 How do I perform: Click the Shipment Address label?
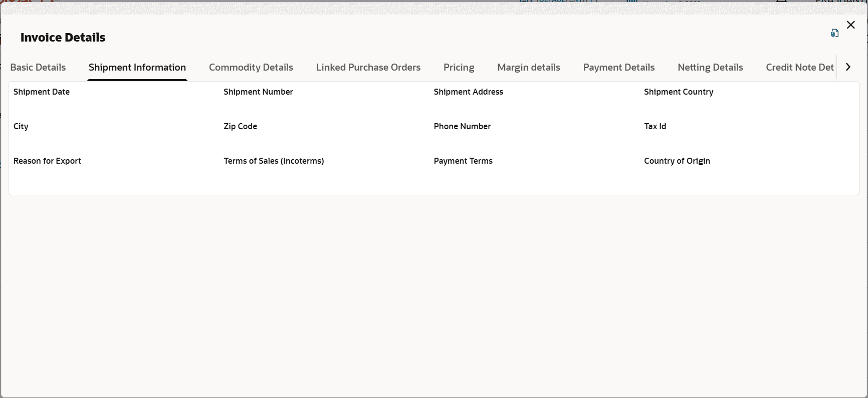coord(469,92)
